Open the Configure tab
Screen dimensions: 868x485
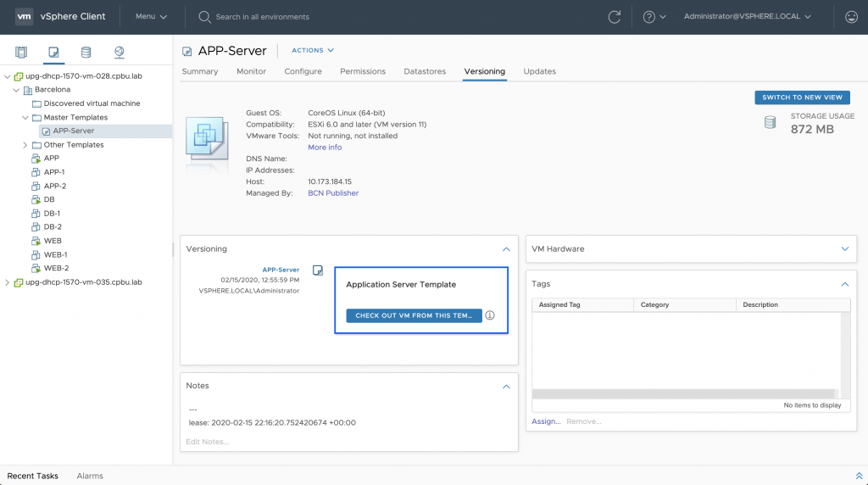coord(303,72)
